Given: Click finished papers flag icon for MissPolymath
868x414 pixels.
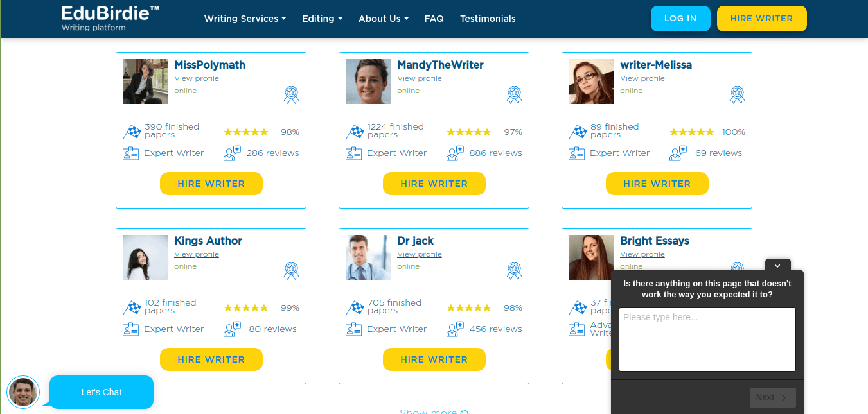Looking at the screenshot, I should [132, 132].
